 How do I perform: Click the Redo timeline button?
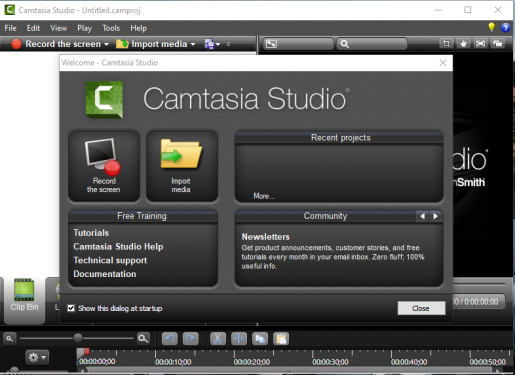click(x=191, y=339)
